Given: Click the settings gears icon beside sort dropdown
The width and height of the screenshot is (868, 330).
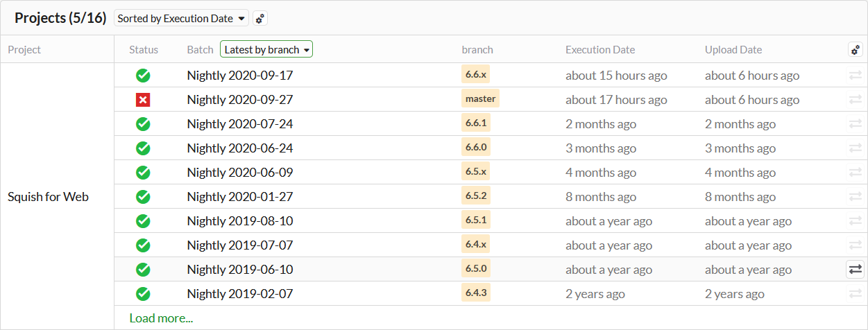Looking at the screenshot, I should pyautogui.click(x=260, y=19).
